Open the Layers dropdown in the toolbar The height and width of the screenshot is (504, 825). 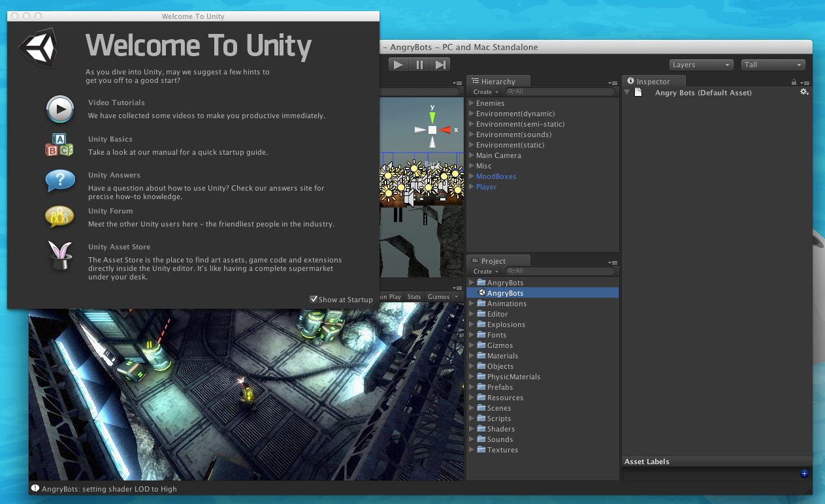[x=700, y=65]
